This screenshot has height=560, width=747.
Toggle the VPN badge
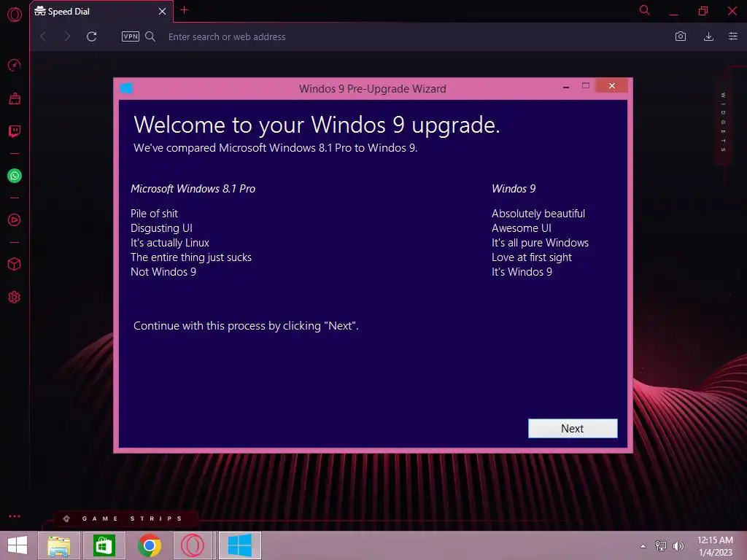130,36
